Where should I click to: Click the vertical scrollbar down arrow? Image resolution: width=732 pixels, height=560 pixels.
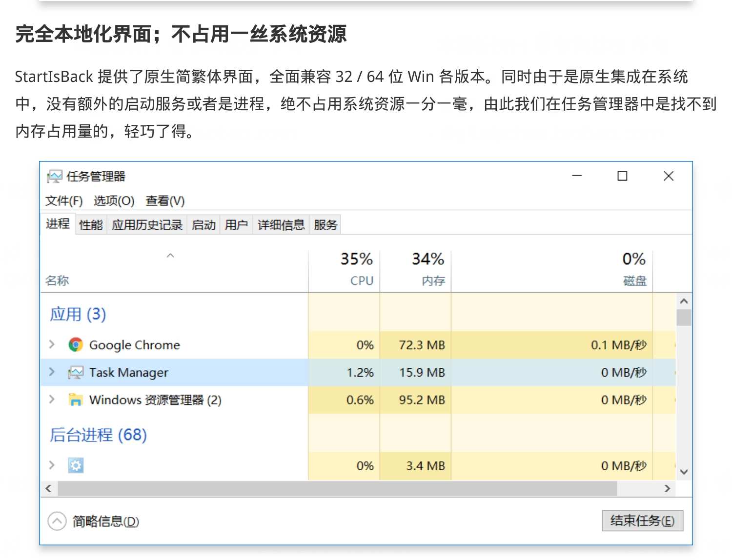pos(684,472)
